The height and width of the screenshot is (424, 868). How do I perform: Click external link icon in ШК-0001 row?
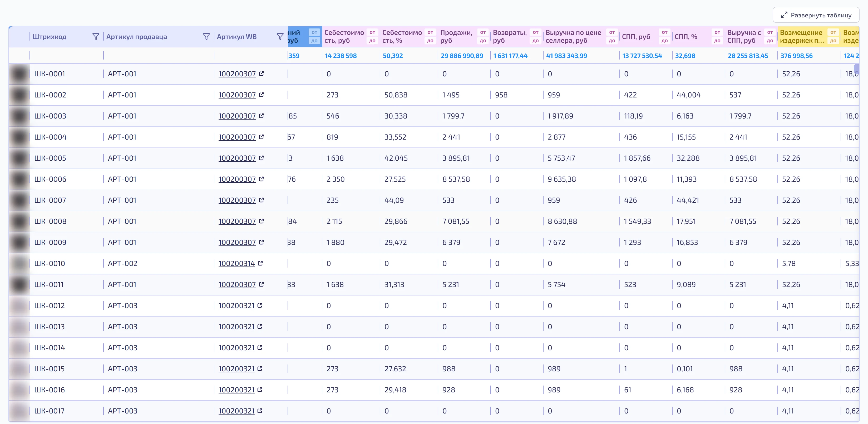pyautogui.click(x=261, y=73)
